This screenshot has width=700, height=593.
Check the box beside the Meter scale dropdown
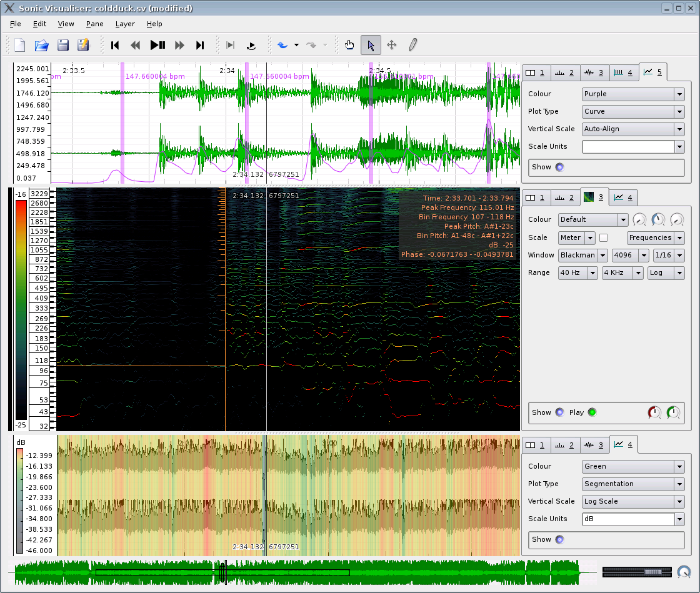point(604,237)
